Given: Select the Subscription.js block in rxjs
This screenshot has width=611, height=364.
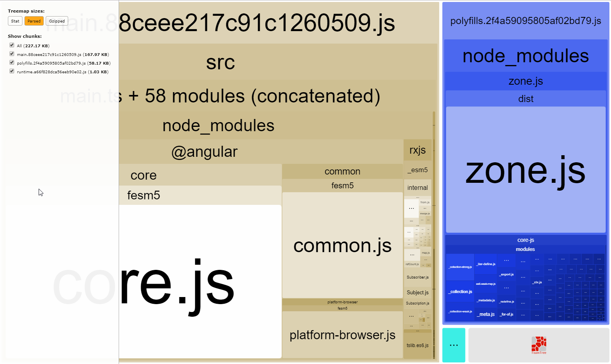Looking at the screenshot, I should point(417,303).
